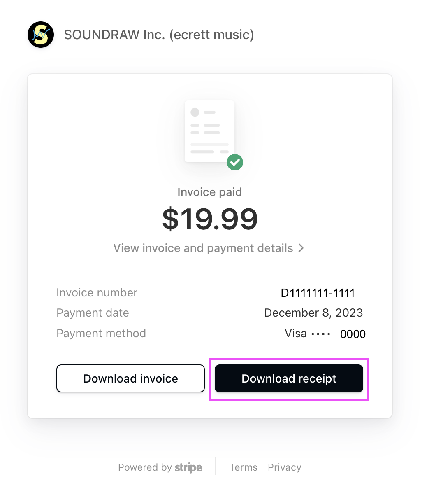Click the $19.99 amount
This screenshot has height=504, width=436.
[x=210, y=219]
